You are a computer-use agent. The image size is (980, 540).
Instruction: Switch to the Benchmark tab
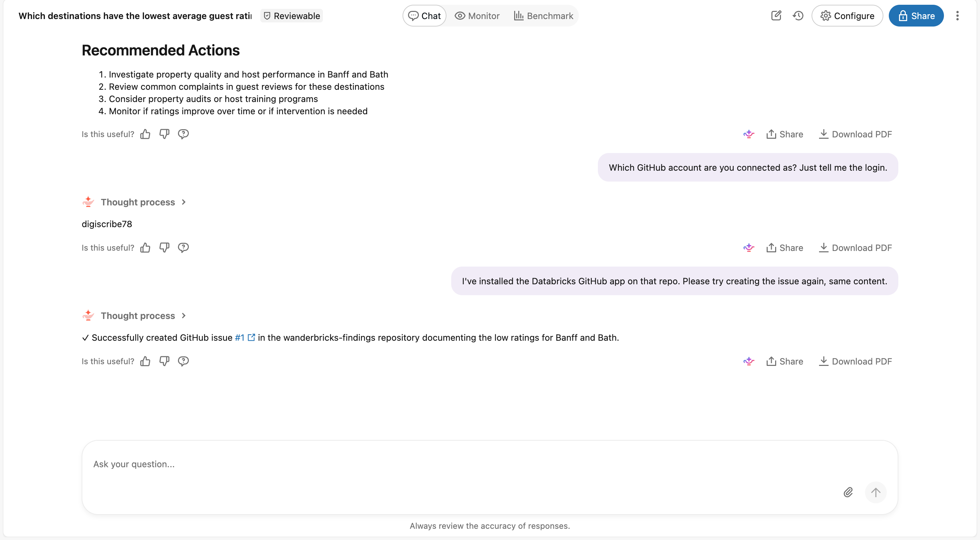pyautogui.click(x=543, y=16)
